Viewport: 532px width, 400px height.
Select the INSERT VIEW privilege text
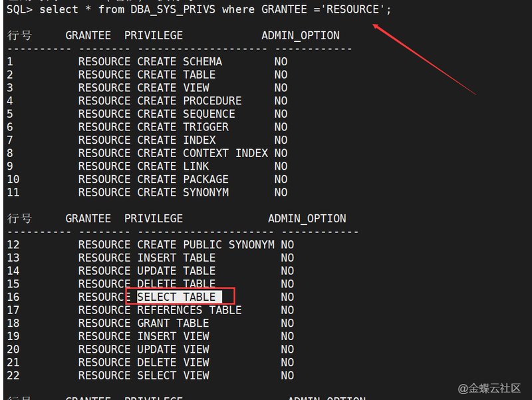tap(173, 336)
